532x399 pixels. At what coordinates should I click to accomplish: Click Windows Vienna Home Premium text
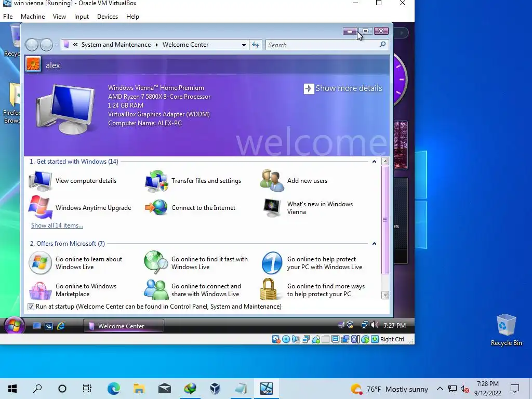point(156,87)
